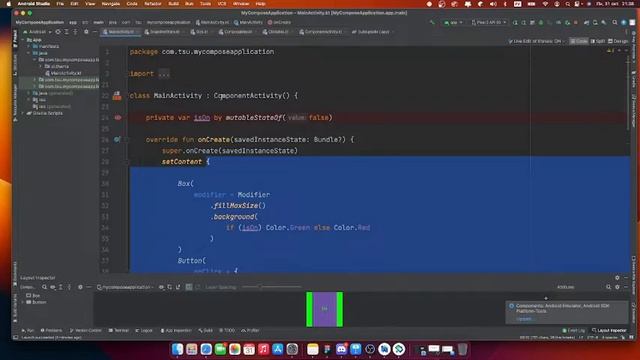Select MainActivity.kt in the project tree
Image resolution: width=640 pixels, height=360 pixels.
point(63,73)
